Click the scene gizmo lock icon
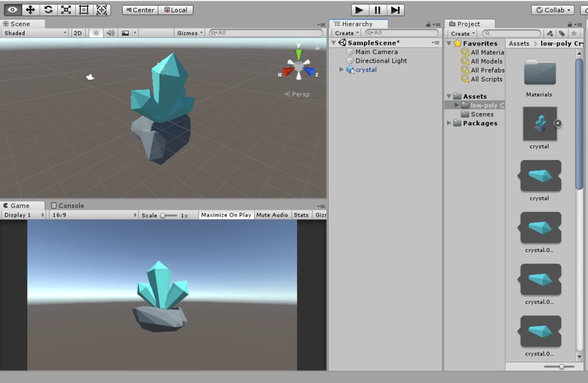 click(x=317, y=48)
